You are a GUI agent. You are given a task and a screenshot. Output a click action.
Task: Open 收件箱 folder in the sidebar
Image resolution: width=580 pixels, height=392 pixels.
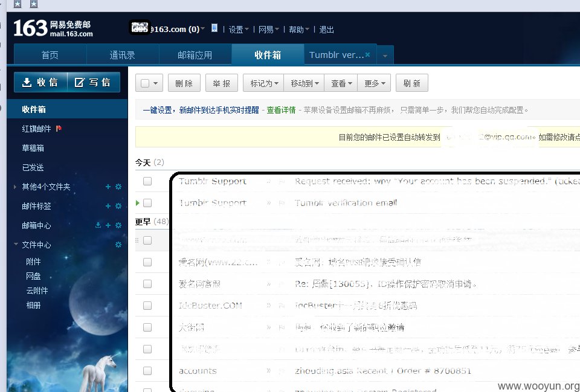click(x=67, y=109)
